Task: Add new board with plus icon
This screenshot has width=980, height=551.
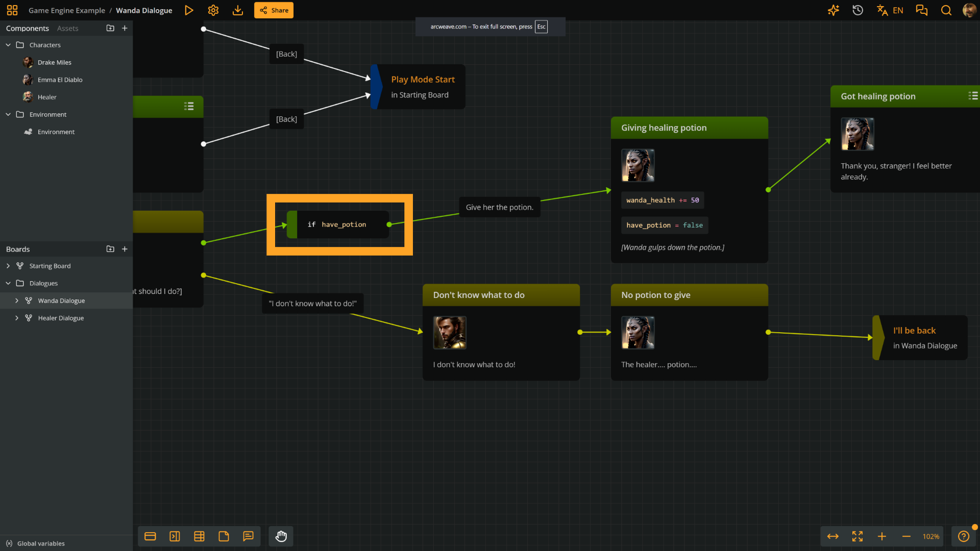Action: coord(125,249)
